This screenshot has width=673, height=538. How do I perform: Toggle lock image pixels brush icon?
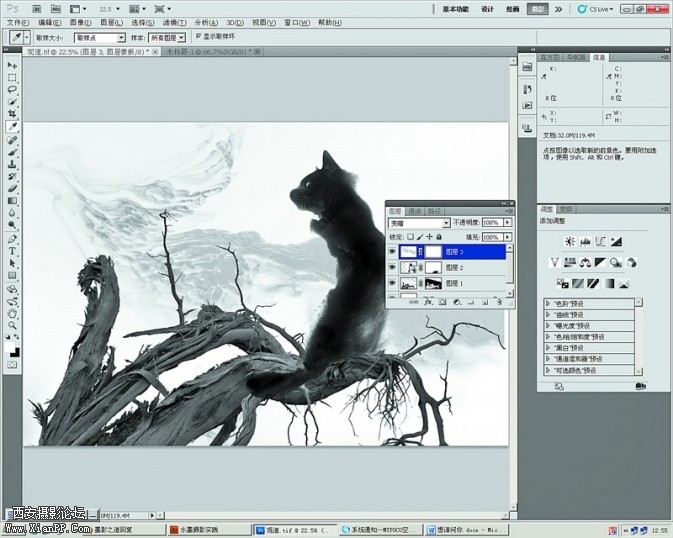pyautogui.click(x=420, y=237)
